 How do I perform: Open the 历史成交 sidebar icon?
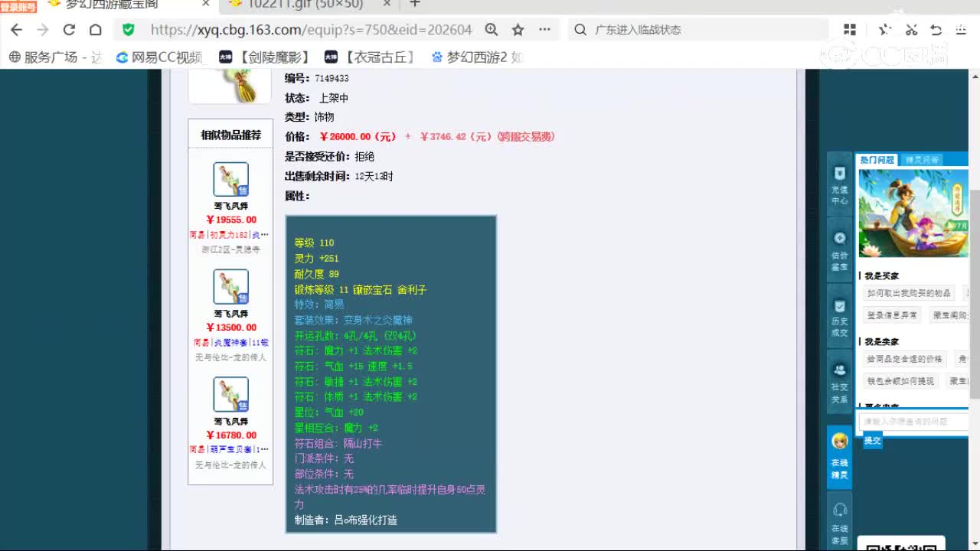[x=839, y=317]
